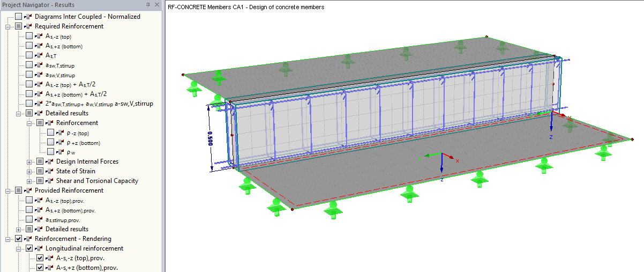
Task: Click the icon beside asw,V,stirrup
Action: point(39,75)
